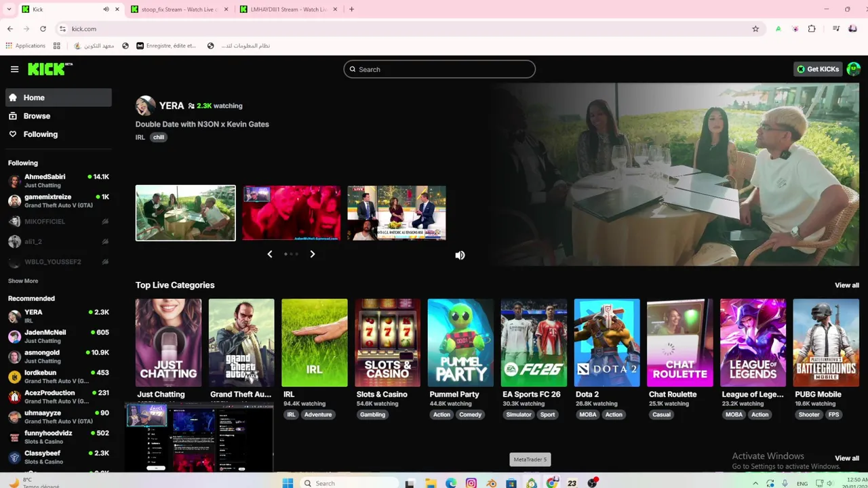Image resolution: width=868 pixels, height=488 pixels.
Task: View all Top Live Categories
Action: [x=847, y=285]
